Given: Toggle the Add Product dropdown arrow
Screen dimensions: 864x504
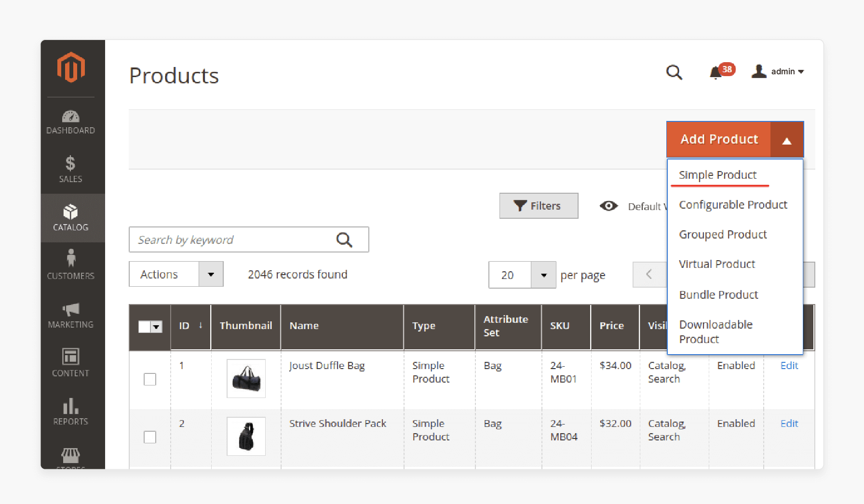Looking at the screenshot, I should (787, 140).
